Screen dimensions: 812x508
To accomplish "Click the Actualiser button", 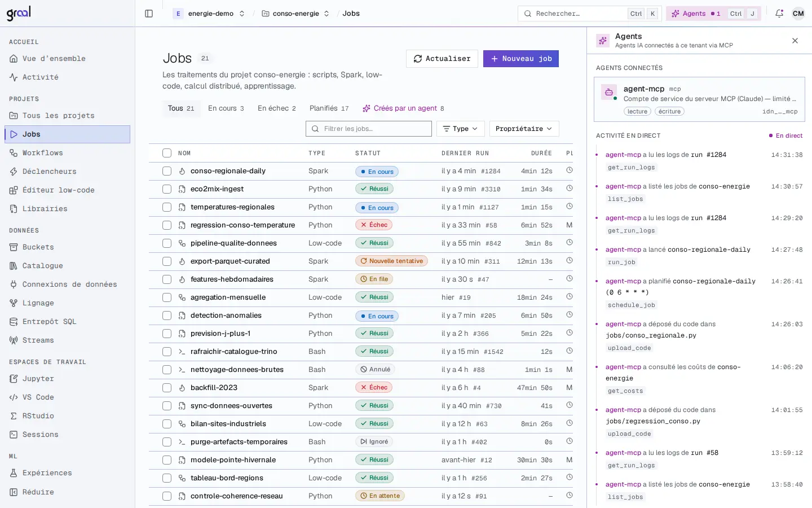I will tap(442, 59).
